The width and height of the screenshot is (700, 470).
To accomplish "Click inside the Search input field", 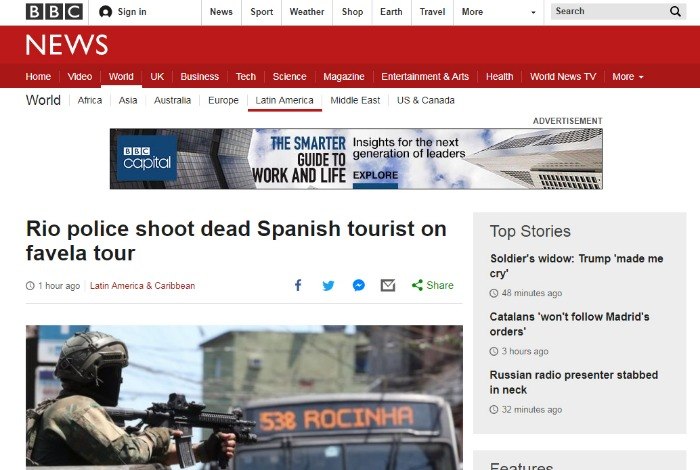I will click(606, 12).
